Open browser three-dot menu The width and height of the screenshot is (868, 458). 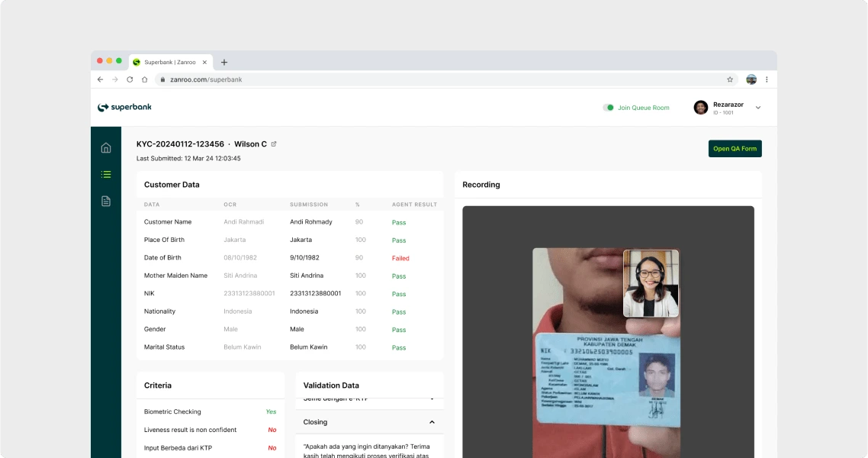tap(767, 79)
